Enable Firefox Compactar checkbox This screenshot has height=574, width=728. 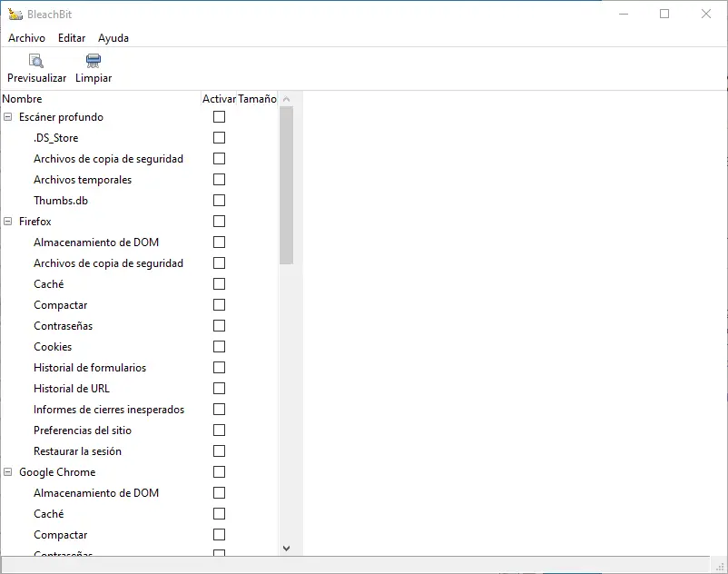pos(219,305)
